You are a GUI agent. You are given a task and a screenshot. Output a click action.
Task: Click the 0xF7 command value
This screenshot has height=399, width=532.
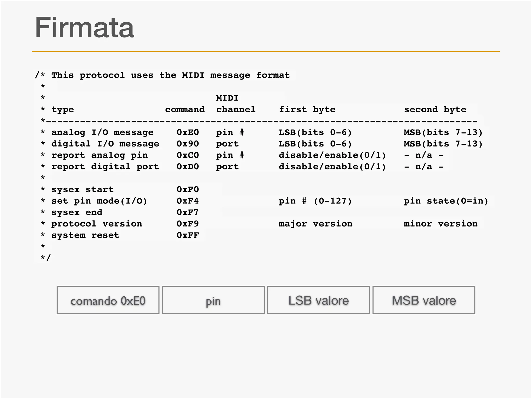click(188, 212)
